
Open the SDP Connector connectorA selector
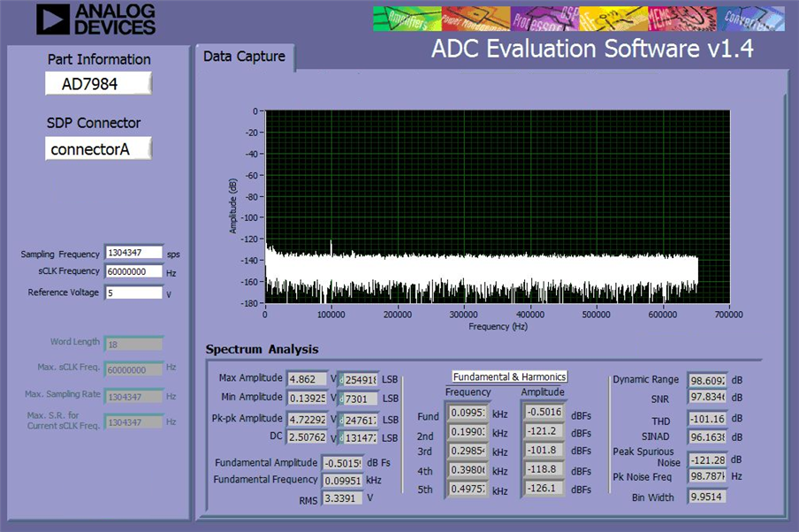pyautogui.click(x=98, y=148)
